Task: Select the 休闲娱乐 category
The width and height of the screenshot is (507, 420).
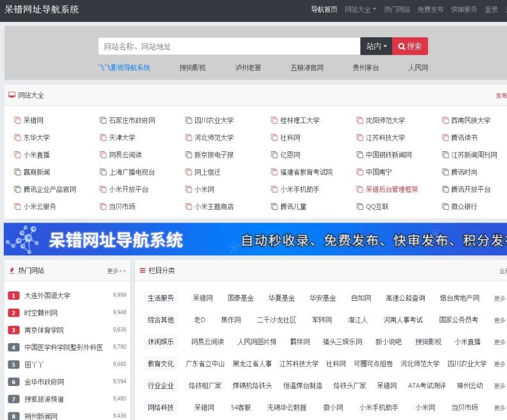Action: pos(160,342)
